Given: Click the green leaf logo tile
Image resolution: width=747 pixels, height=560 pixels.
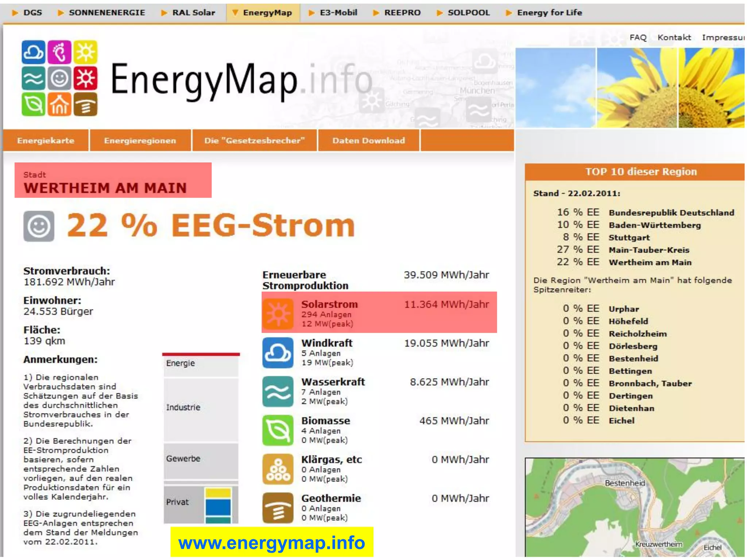Looking at the screenshot, I should pos(34,104).
